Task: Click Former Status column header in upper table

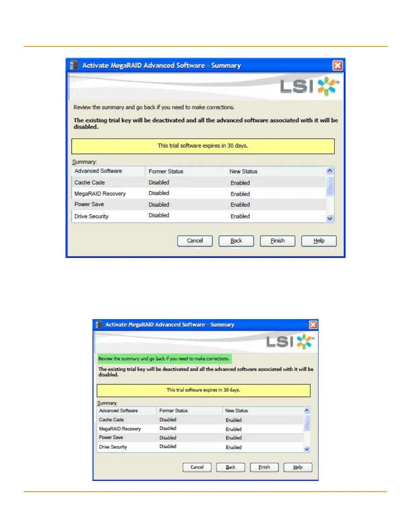Action: [x=185, y=171]
